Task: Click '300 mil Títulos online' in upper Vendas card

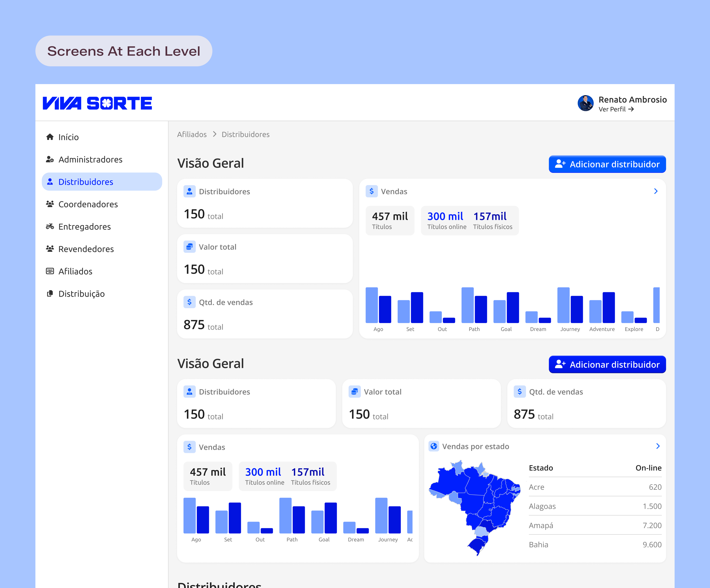Action: pyautogui.click(x=447, y=220)
